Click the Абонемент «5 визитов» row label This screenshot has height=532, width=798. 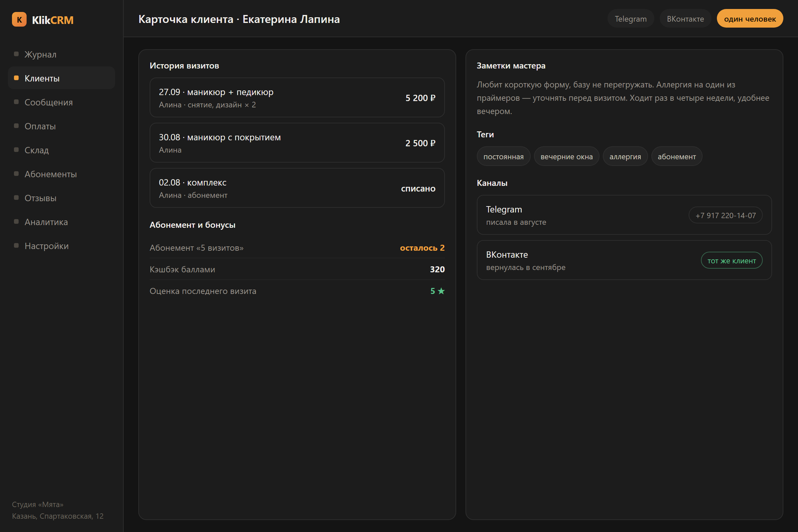coord(197,248)
